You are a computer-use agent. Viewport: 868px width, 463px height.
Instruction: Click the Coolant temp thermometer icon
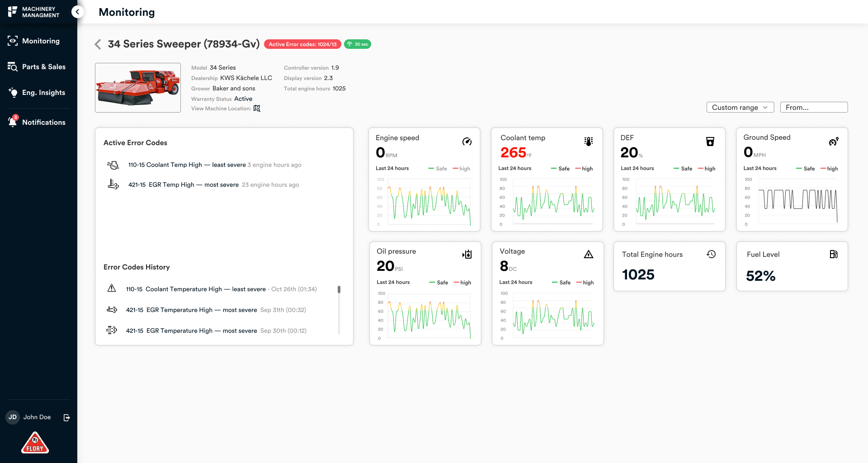(588, 142)
